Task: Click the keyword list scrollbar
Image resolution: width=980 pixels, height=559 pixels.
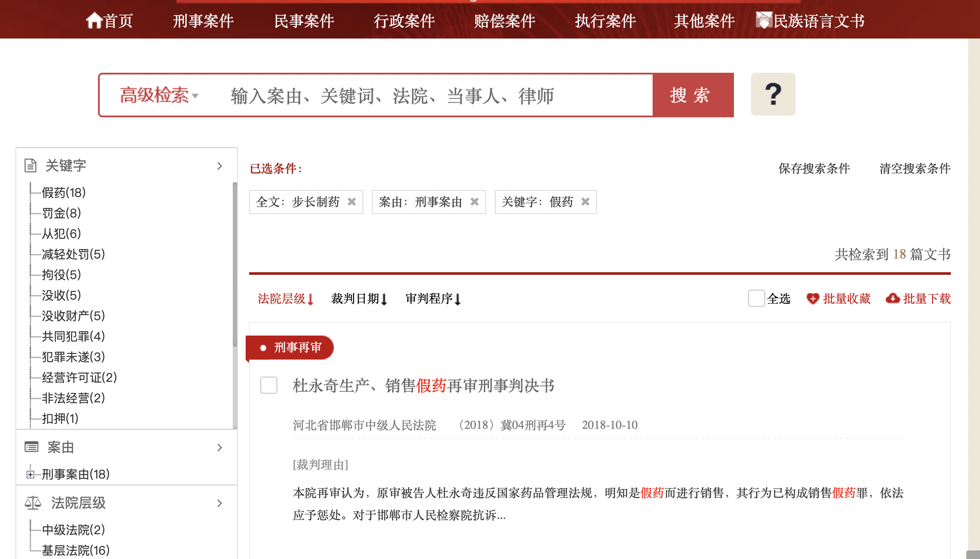Action: coord(235,264)
